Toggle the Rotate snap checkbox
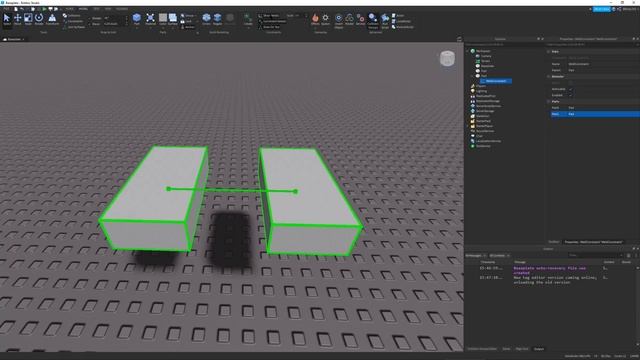640x360 pixels. 90,18
